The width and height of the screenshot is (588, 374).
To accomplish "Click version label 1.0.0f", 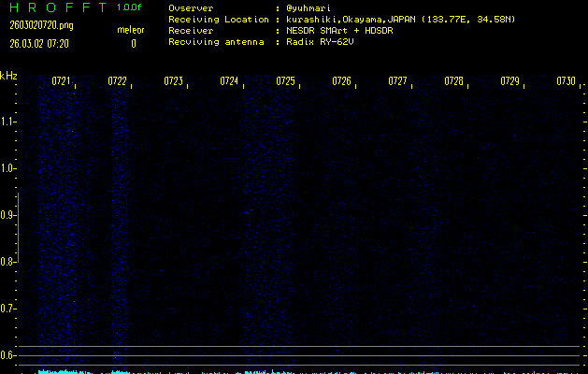I will [x=129, y=7].
